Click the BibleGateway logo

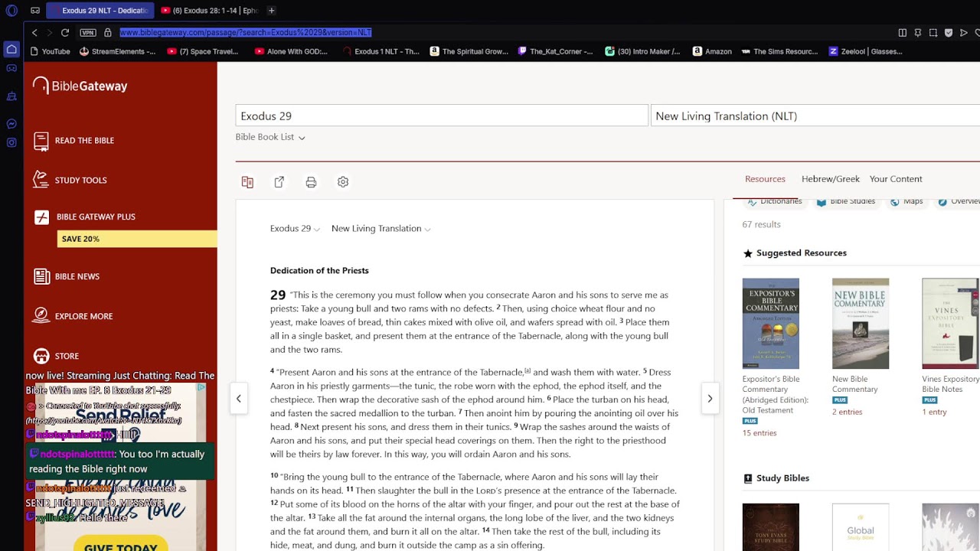[80, 86]
